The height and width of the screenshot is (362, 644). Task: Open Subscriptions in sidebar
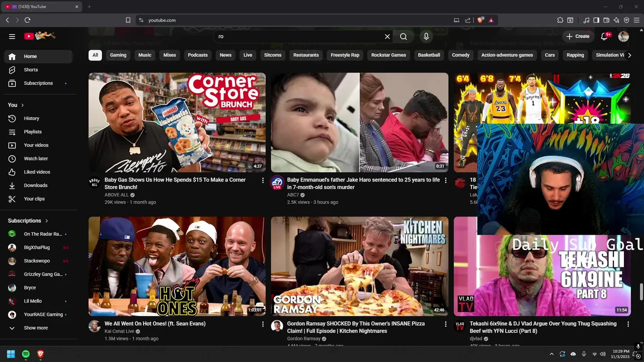pyautogui.click(x=39, y=83)
